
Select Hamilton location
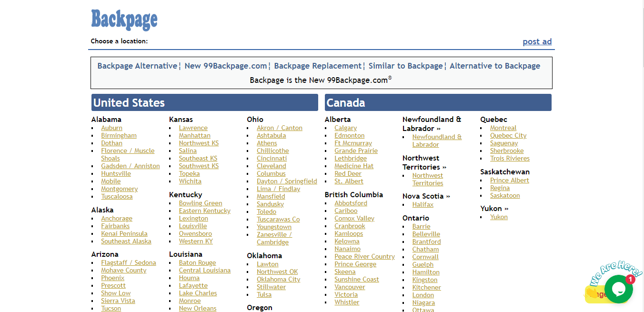pyautogui.click(x=426, y=272)
